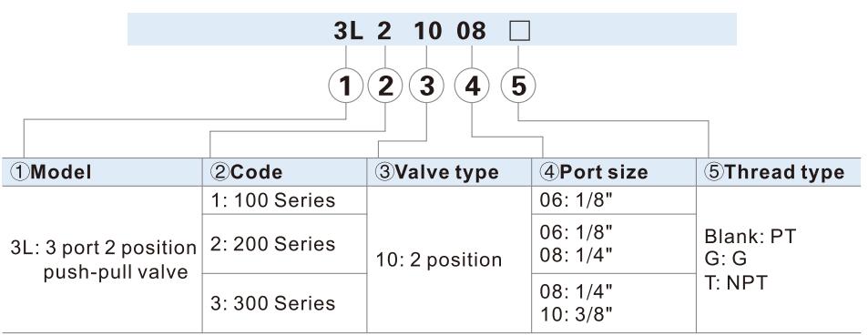
Task: Click the '1: 100 Series' cell
Action: click(284, 200)
